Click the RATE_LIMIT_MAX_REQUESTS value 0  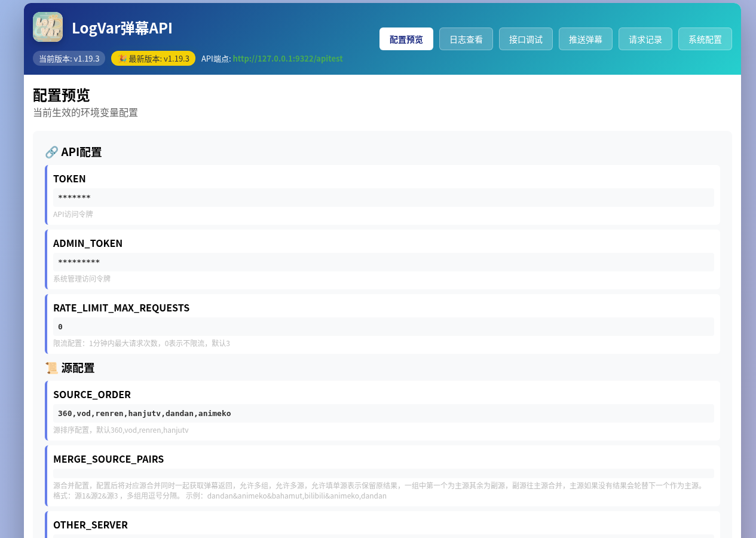click(x=384, y=327)
